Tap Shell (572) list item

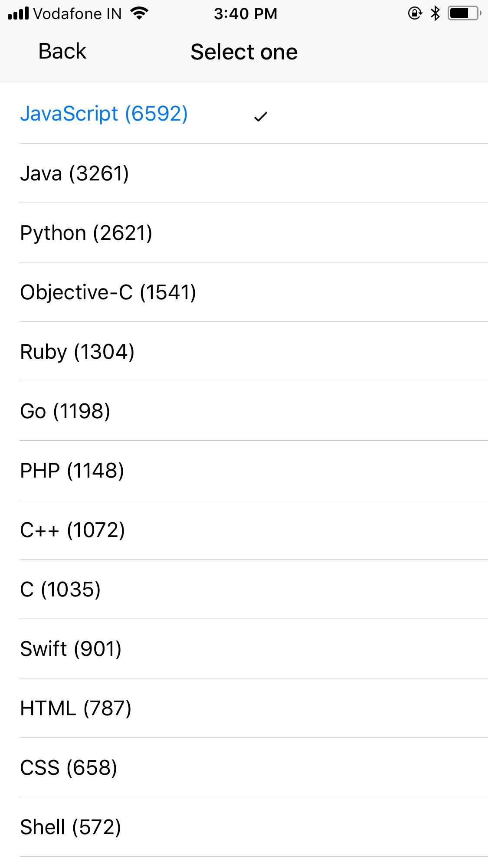click(x=70, y=827)
